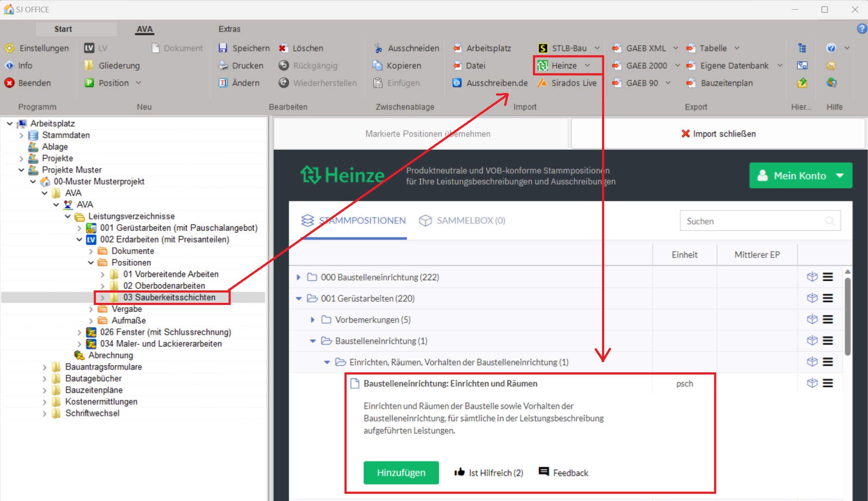Image resolution: width=868 pixels, height=501 pixels.
Task: Click the Kopieren icon
Action: point(378,66)
